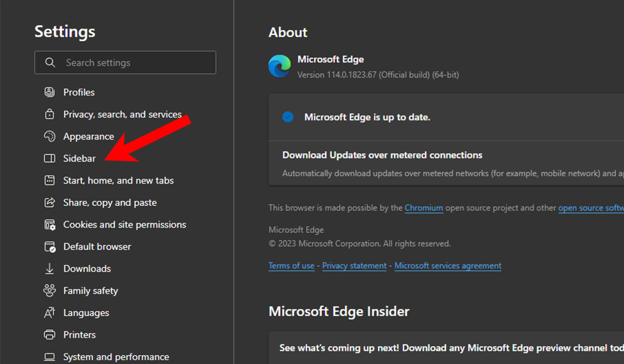Open the Sidebar settings page
Viewport: 624px width, 364px height.
click(x=79, y=158)
